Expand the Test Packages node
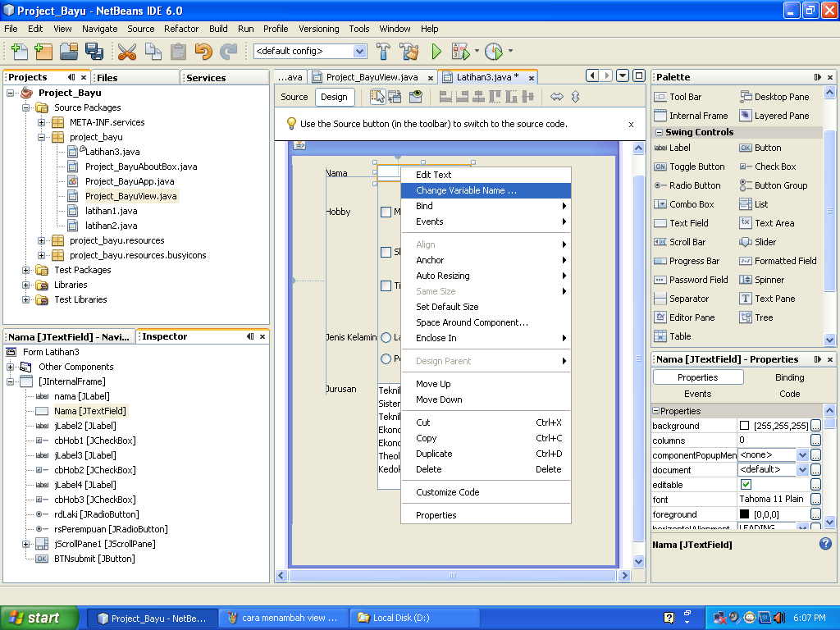The height and width of the screenshot is (630, 840). point(25,270)
